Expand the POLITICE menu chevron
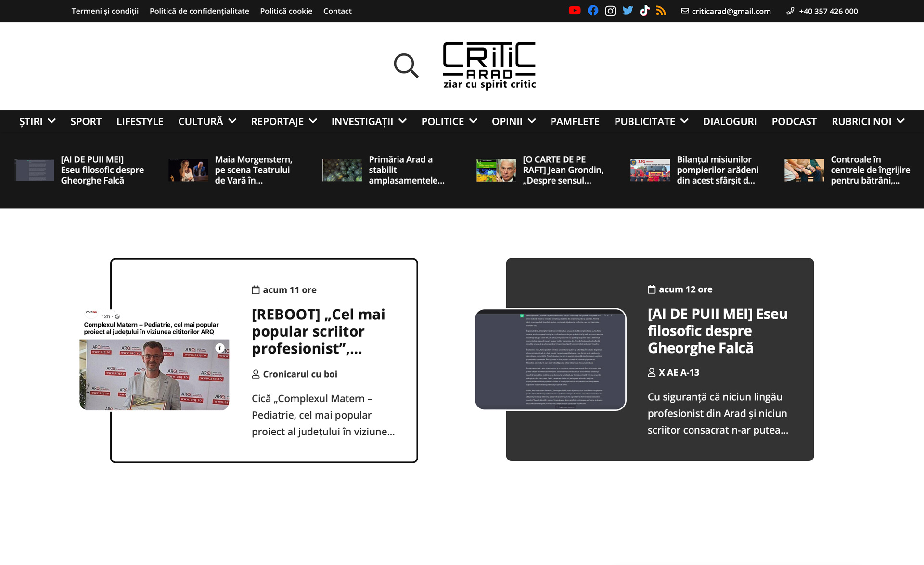 [473, 121]
